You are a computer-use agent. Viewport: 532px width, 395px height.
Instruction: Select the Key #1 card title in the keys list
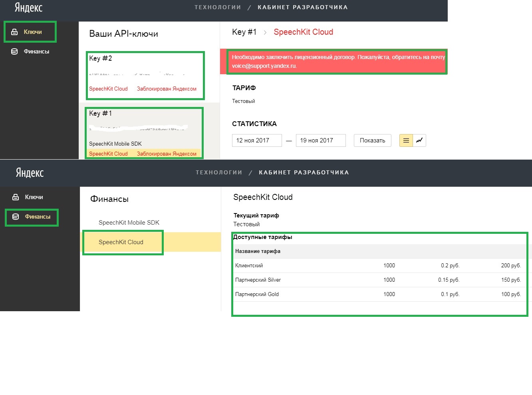(100, 113)
